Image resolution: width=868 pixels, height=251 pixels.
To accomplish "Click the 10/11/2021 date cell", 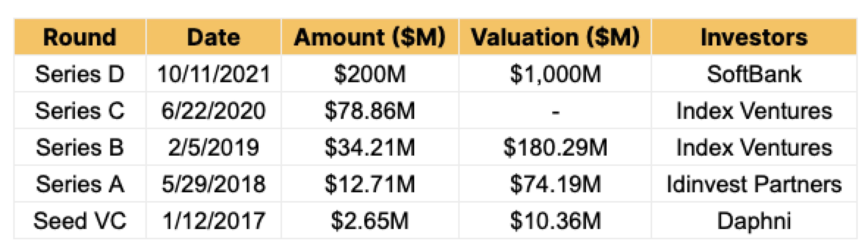I will point(213,74).
